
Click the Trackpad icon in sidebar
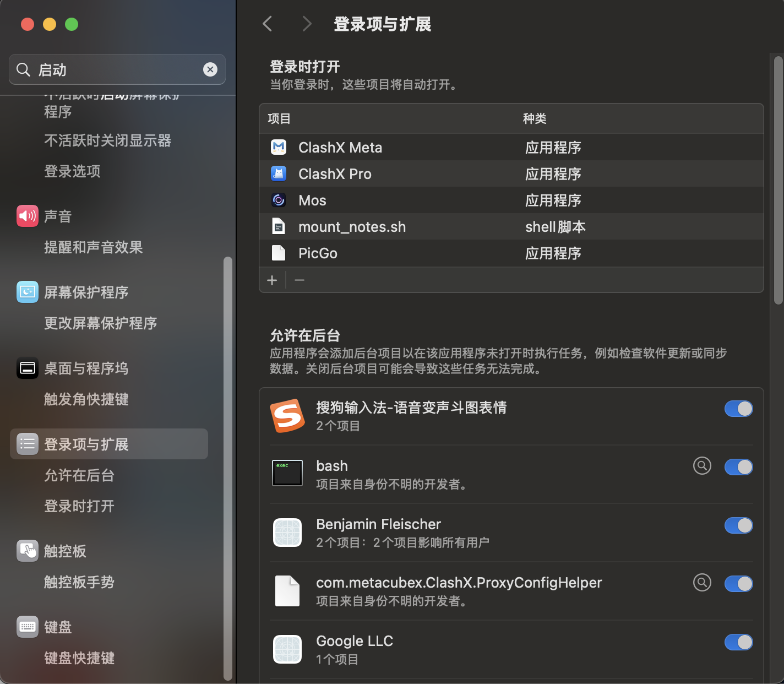[28, 551]
